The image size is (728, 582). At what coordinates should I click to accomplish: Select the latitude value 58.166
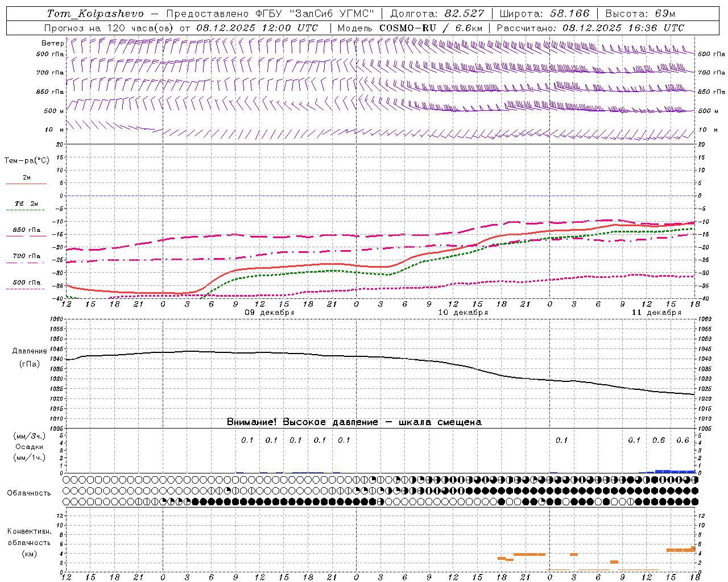coord(569,14)
